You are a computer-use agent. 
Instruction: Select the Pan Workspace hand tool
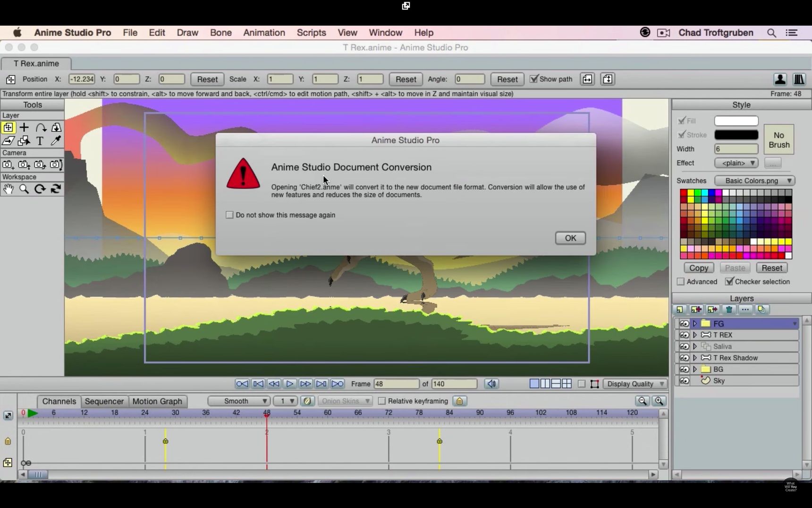tap(8, 189)
